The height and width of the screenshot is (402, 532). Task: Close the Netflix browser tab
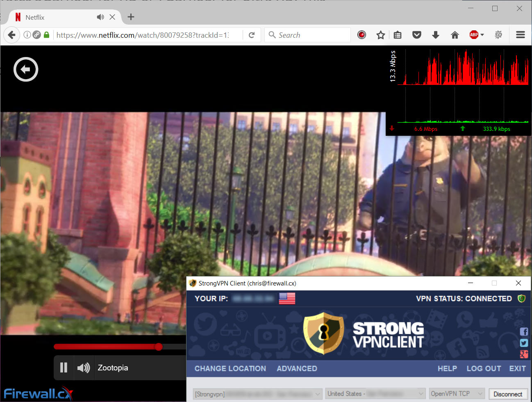click(112, 17)
